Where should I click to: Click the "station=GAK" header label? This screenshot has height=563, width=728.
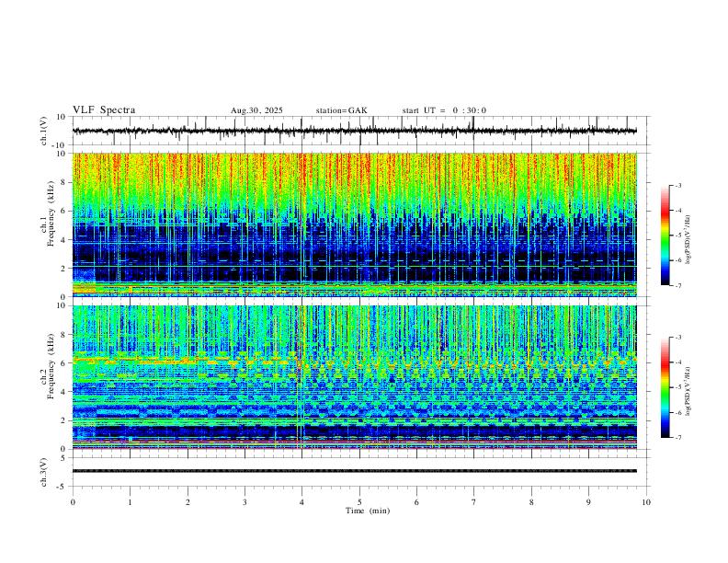point(342,110)
